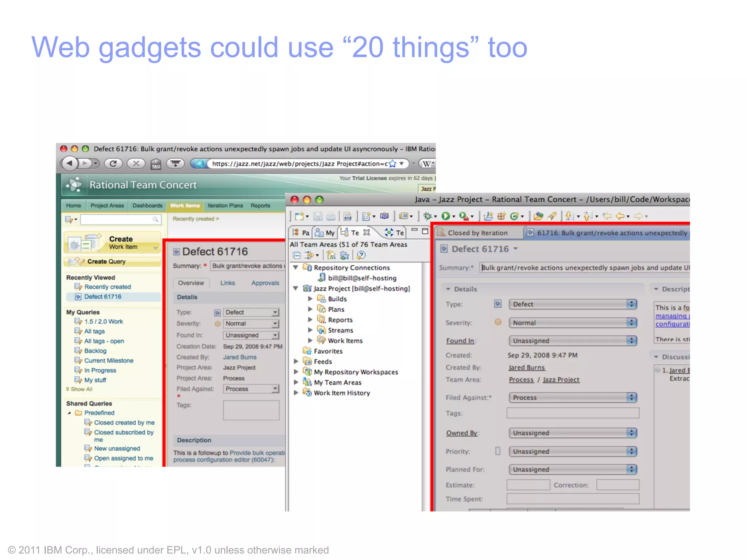Click the Estimate field in Eclipse editor
The height and width of the screenshot is (560, 747).
point(528,485)
